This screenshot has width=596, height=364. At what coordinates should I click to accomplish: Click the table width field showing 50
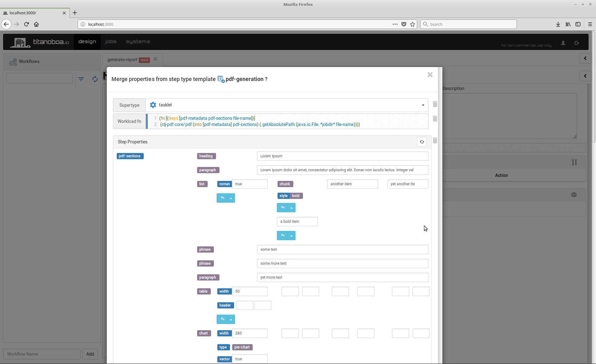point(249,291)
